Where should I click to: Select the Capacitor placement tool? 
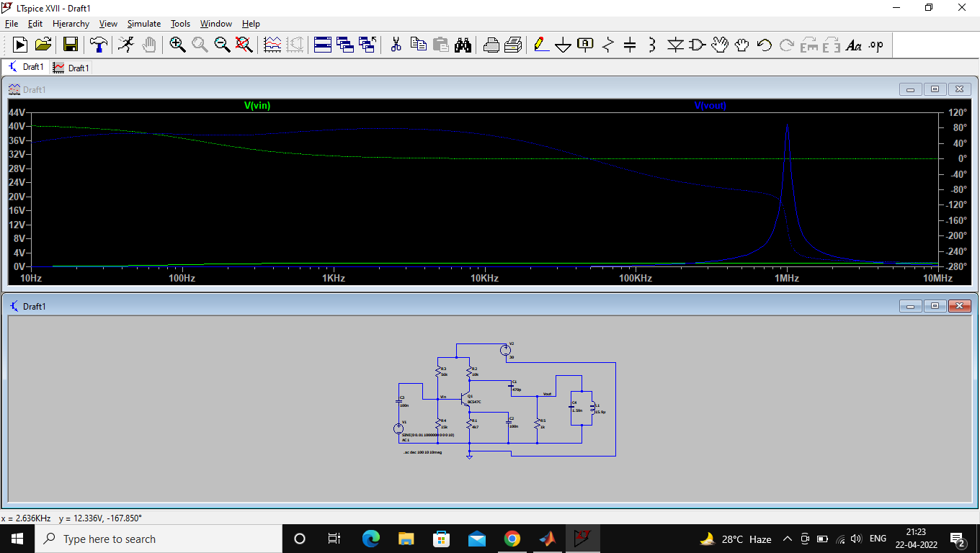pos(630,45)
